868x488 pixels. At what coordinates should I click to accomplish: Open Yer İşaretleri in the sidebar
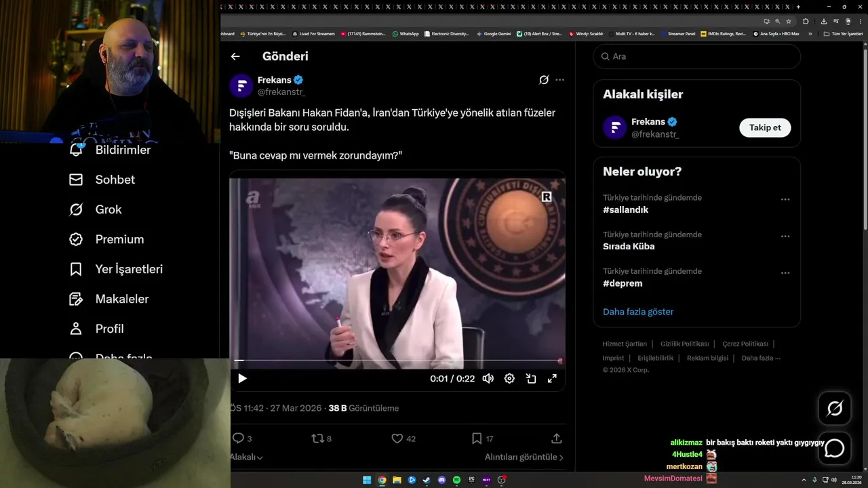pyautogui.click(x=116, y=269)
